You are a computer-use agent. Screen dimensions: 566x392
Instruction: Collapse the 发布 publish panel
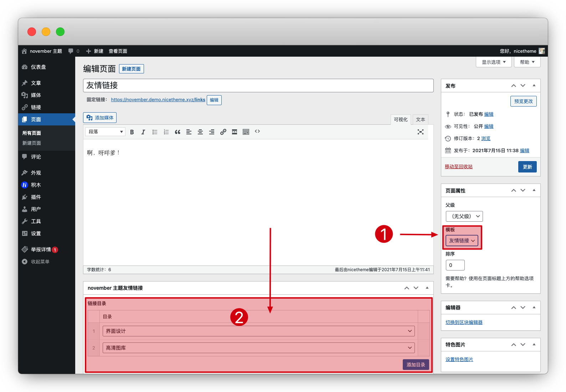pos(534,86)
